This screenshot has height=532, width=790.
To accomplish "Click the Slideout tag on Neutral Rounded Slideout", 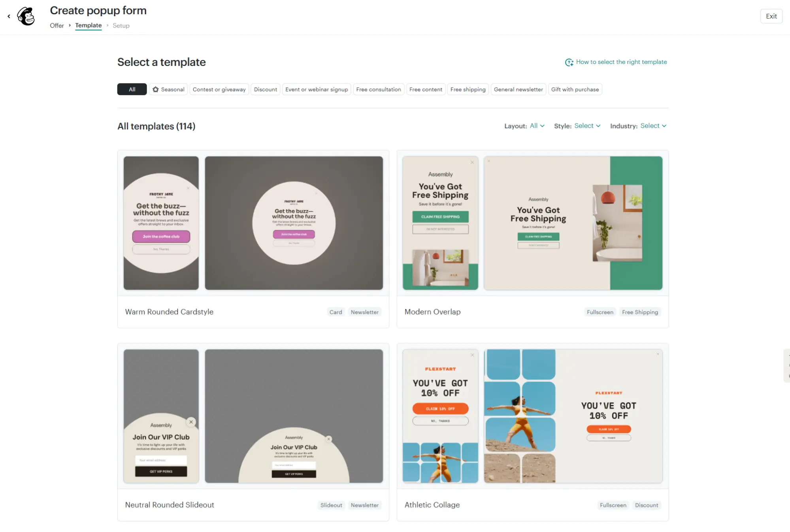I will (x=331, y=505).
